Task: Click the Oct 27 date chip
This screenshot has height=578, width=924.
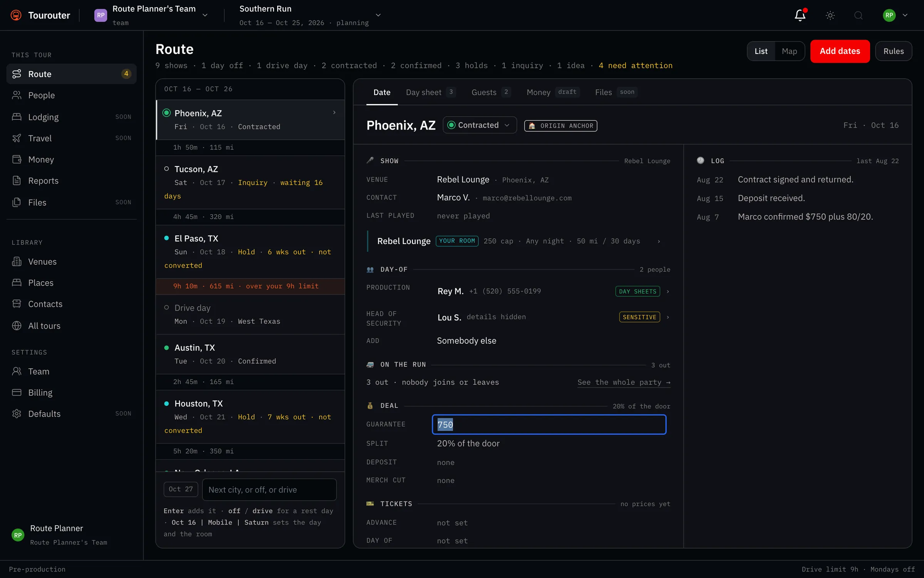Action: [181, 489]
